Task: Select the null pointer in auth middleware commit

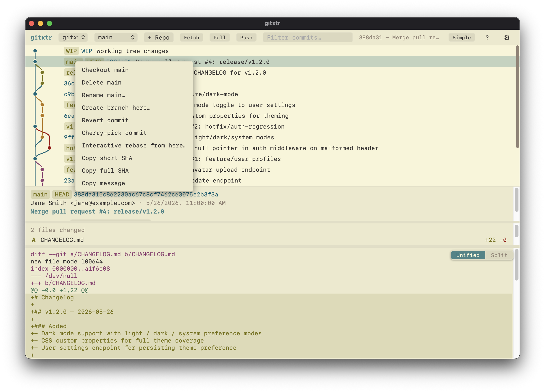Action: click(x=270, y=148)
